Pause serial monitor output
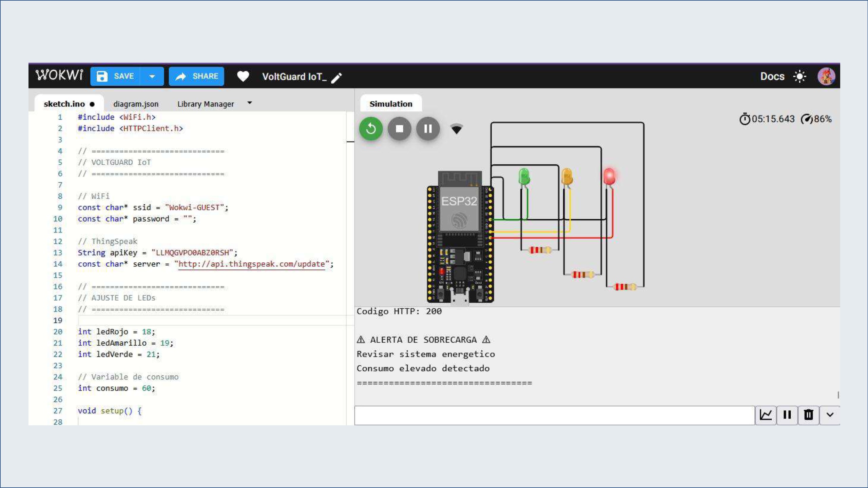 coord(787,415)
